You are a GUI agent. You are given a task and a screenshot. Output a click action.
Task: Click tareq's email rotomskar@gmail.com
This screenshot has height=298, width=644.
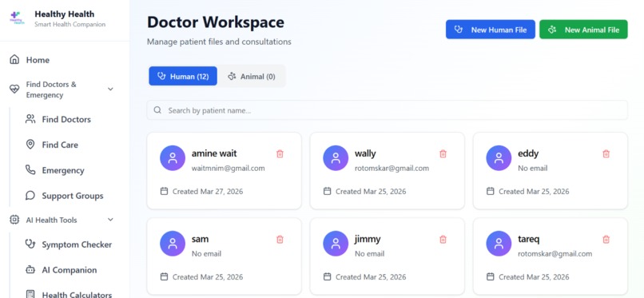555,254
